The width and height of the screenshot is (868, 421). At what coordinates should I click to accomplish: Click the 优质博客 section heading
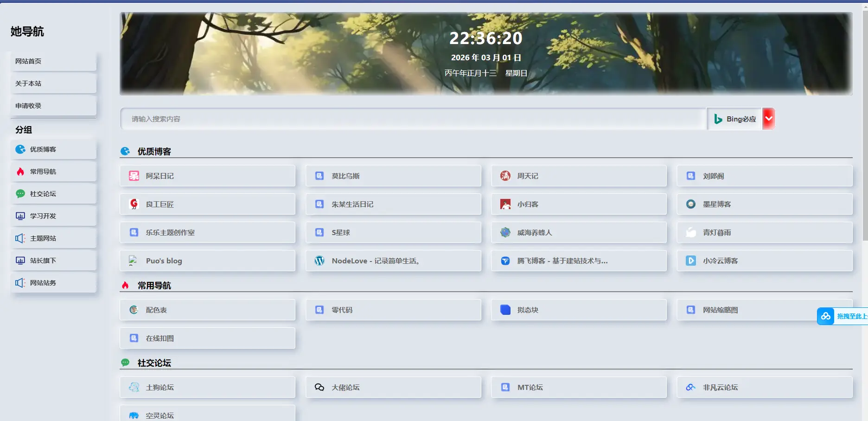154,152
